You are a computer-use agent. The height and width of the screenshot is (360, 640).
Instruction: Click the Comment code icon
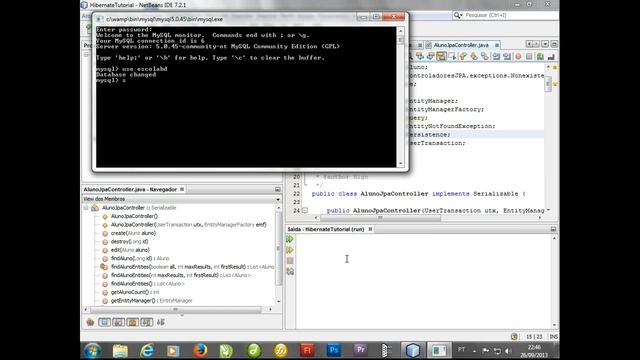click(540, 56)
